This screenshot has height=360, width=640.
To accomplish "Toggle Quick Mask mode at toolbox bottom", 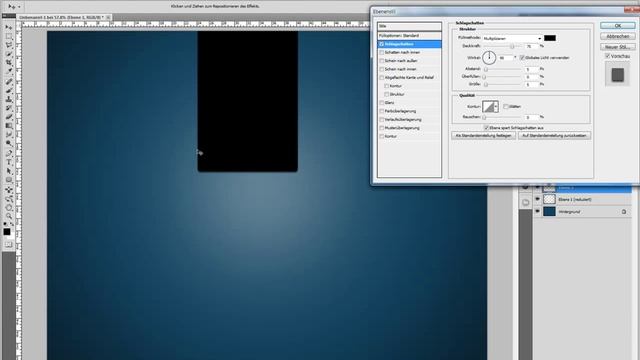I will (8, 244).
